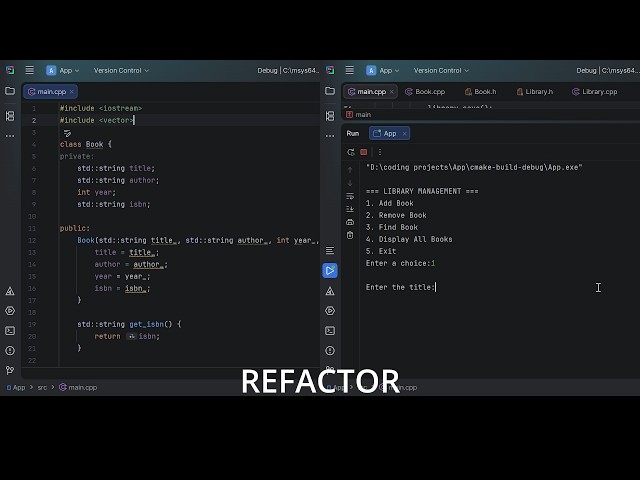This screenshot has height=480, width=640.
Task: Rerun the App in the Run panel
Action: point(351,152)
